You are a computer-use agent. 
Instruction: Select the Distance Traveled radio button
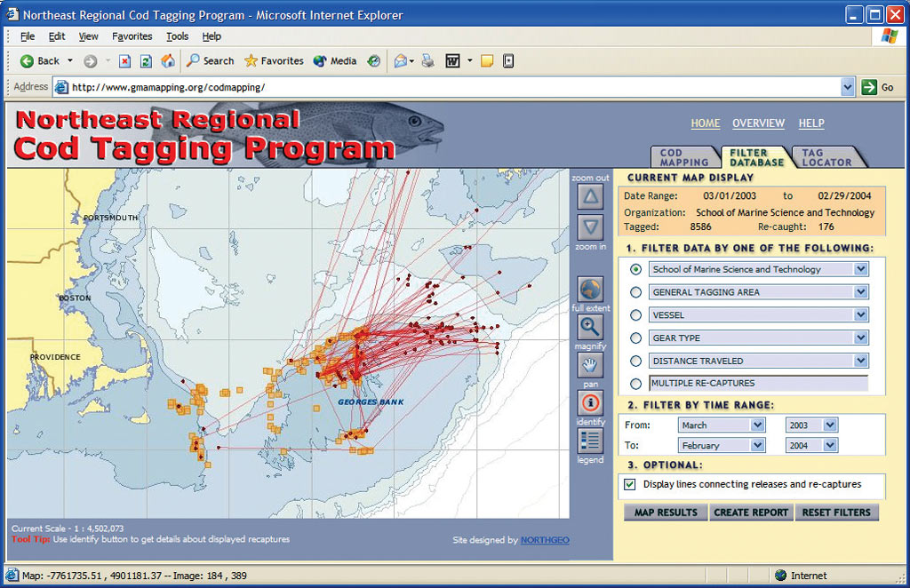[x=636, y=361]
